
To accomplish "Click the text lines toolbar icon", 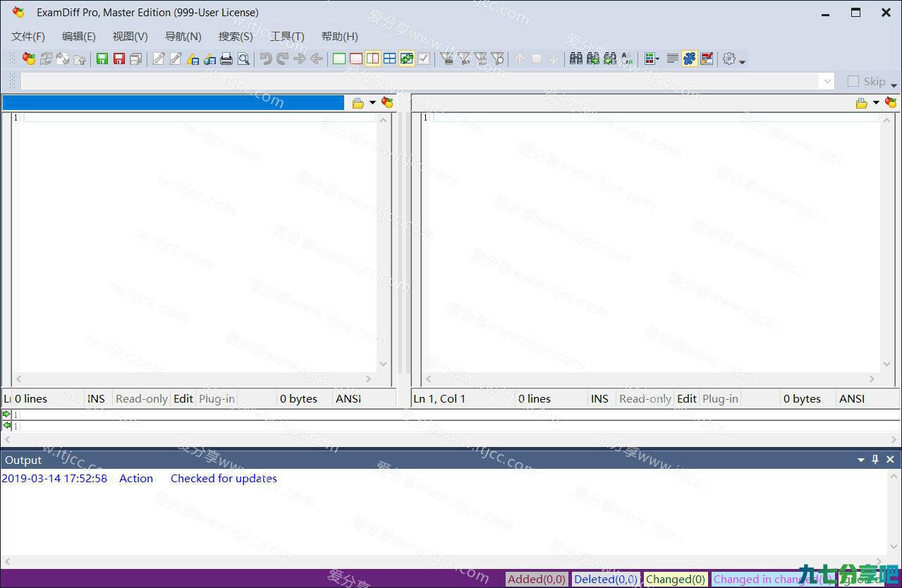I will [x=673, y=59].
